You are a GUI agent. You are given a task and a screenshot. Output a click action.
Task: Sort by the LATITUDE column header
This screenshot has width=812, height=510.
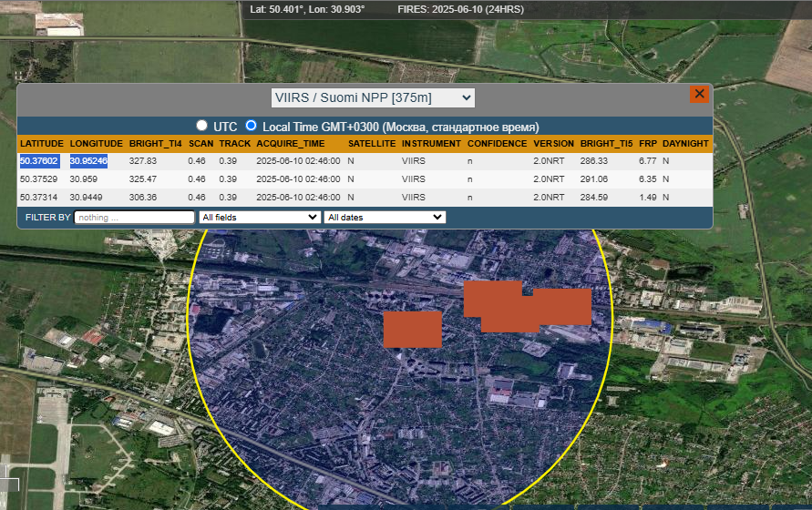41,143
